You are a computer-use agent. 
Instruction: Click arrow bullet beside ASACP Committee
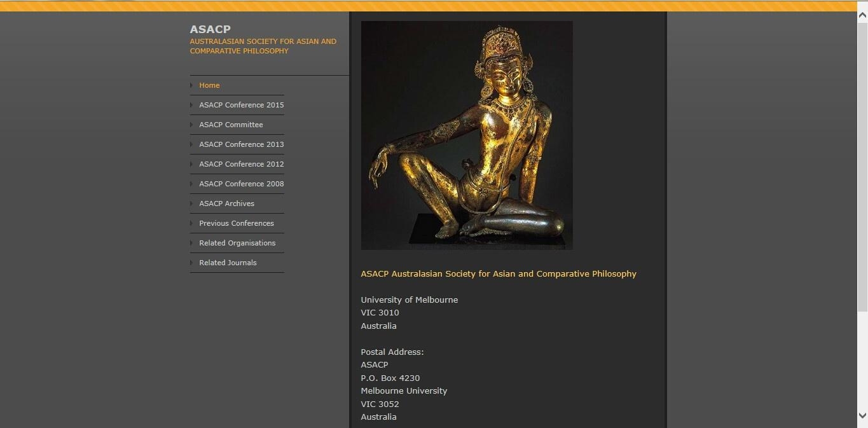click(x=191, y=125)
